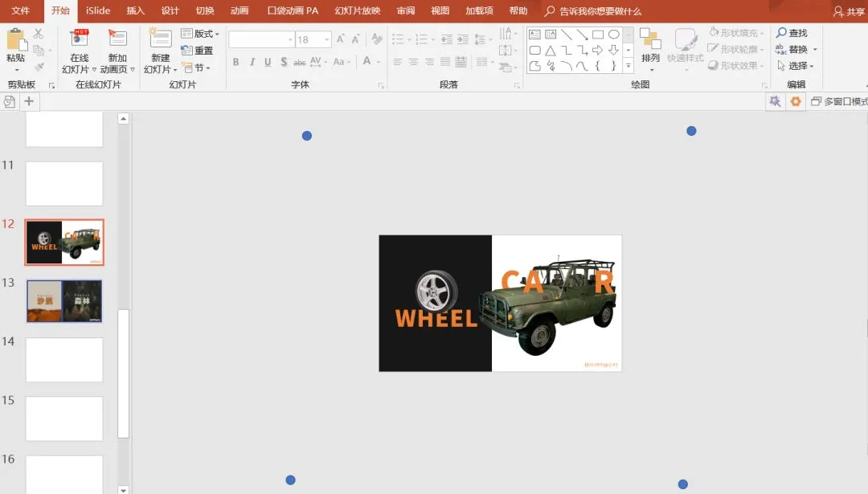Switch to the iSlide tab
The height and width of the screenshot is (494, 868).
[98, 10]
